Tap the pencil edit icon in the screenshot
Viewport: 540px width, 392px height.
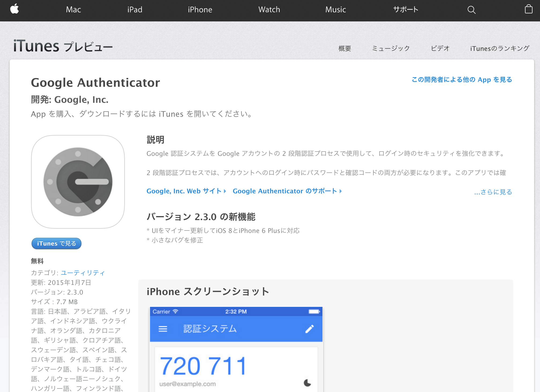[309, 329]
